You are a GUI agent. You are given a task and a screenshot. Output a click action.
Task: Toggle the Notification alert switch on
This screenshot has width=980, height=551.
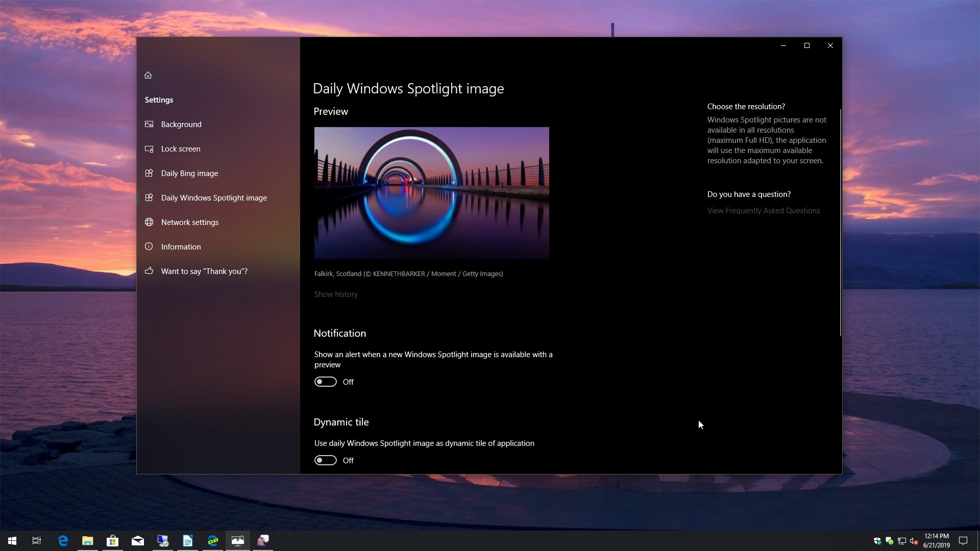[326, 382]
